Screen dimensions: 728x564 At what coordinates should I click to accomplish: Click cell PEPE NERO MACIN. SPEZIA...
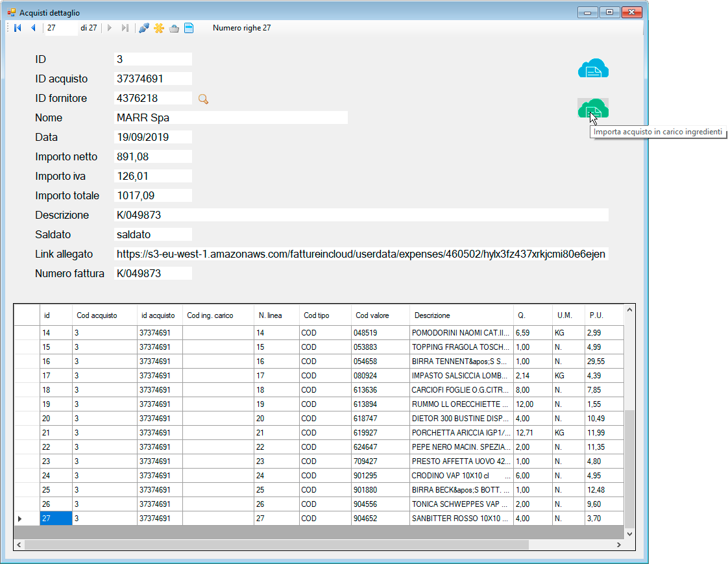(x=461, y=447)
